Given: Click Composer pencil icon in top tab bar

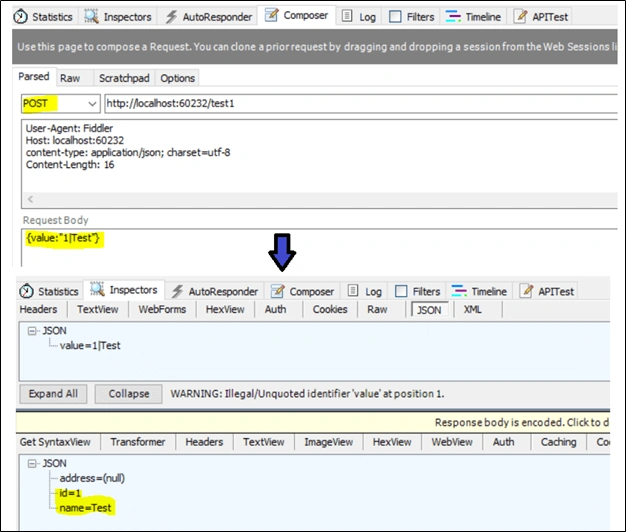Looking at the screenshot, I should [271, 15].
